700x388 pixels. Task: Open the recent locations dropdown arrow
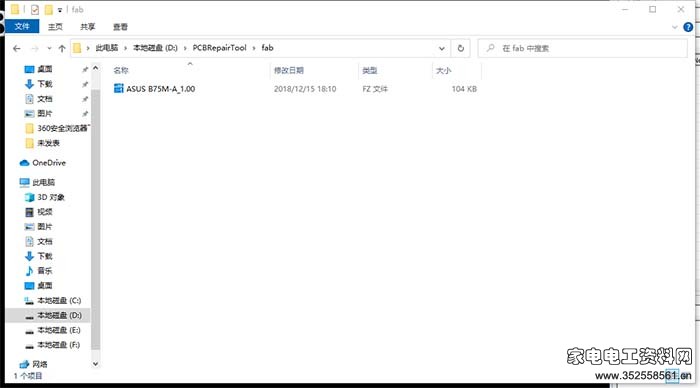49,48
